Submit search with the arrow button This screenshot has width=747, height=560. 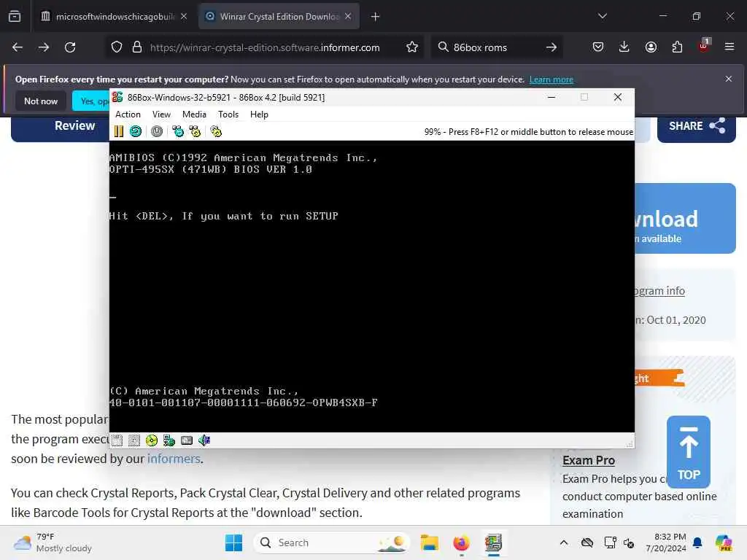click(x=551, y=47)
